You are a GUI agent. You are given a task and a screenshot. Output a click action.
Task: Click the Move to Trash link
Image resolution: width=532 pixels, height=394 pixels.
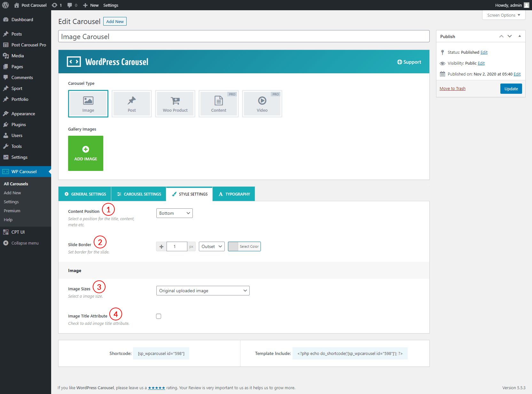pos(452,89)
